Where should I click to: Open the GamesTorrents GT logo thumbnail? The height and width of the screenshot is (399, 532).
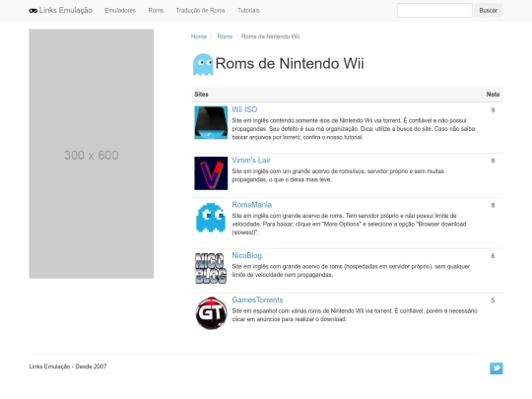click(x=211, y=313)
